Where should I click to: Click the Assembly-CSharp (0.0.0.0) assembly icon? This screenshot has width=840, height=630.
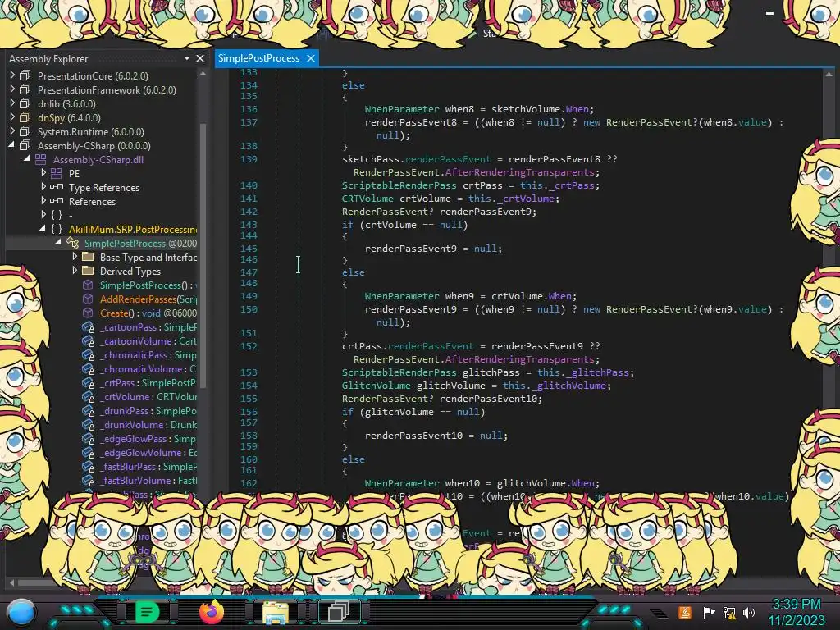(x=25, y=145)
